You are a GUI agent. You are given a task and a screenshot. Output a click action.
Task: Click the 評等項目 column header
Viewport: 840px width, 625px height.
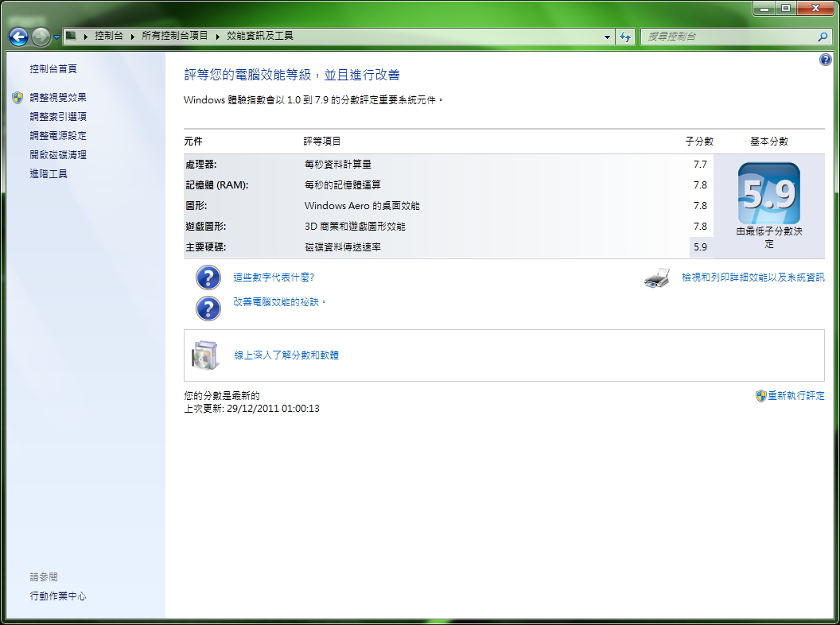coord(322,142)
